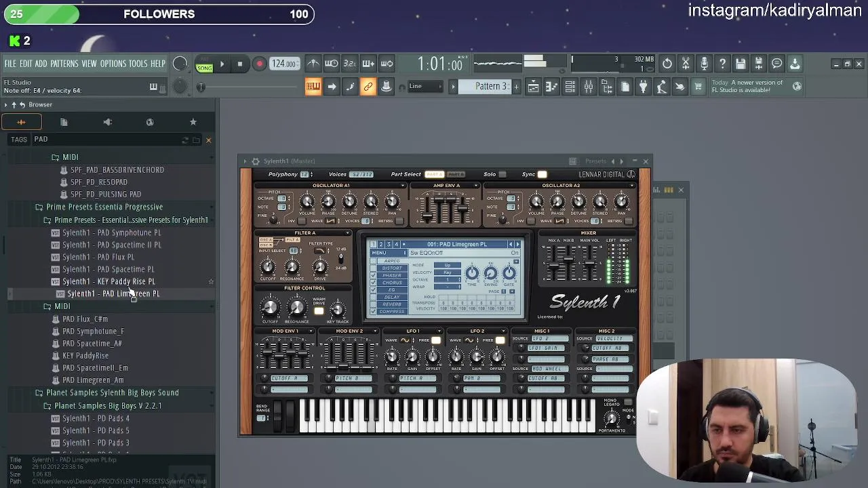Screen dimensions: 868x488
Task: Open Sylenth1 plugin settings gear icon
Action: [x=256, y=161]
